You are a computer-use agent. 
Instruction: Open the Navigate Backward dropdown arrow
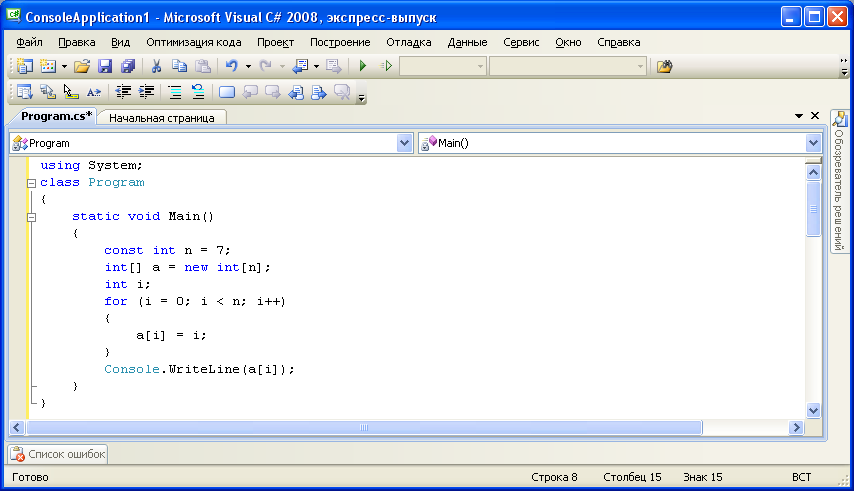(x=316, y=66)
